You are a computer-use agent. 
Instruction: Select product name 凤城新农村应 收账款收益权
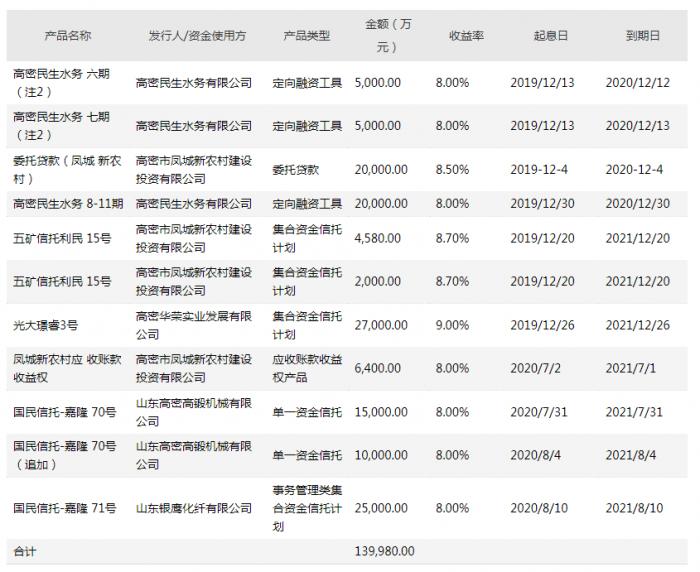[x=67, y=368]
